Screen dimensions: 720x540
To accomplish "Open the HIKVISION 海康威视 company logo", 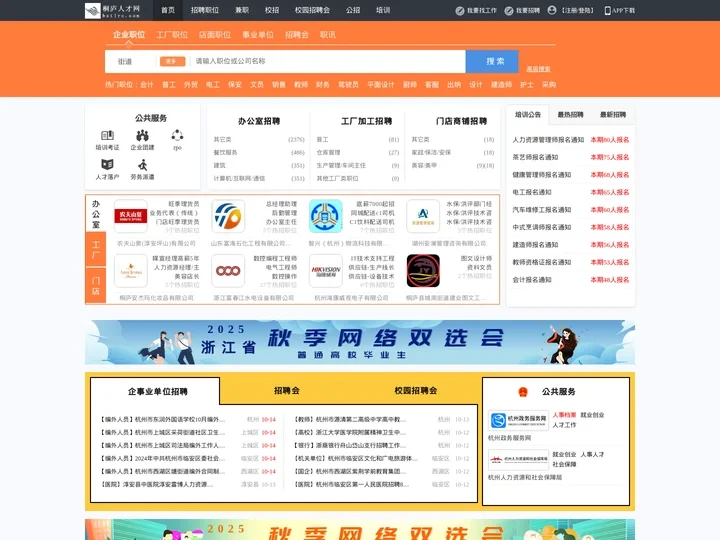I will tap(326, 271).
